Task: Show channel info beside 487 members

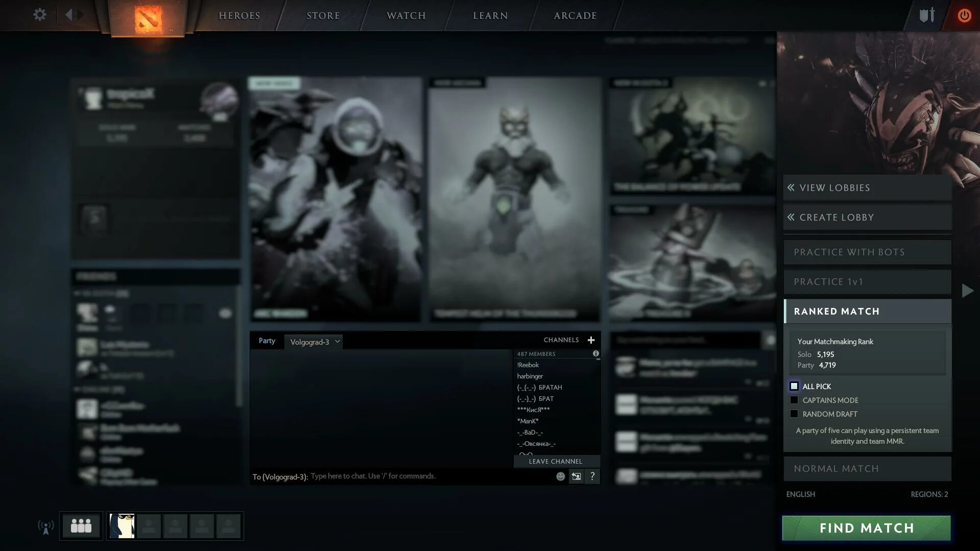Action: click(x=595, y=353)
